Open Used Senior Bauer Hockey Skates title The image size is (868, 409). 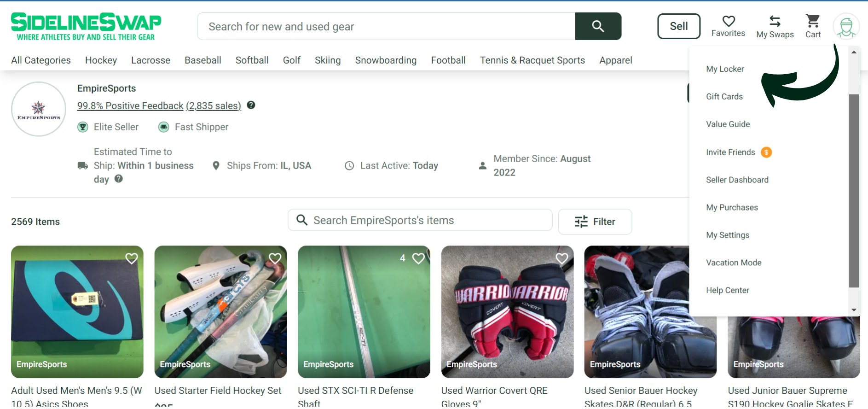[641, 397]
